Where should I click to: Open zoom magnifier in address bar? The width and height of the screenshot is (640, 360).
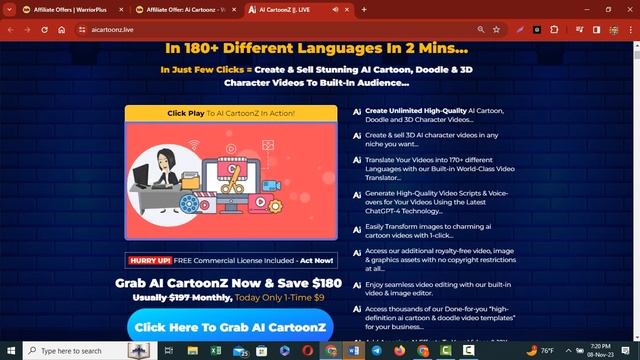(481, 29)
